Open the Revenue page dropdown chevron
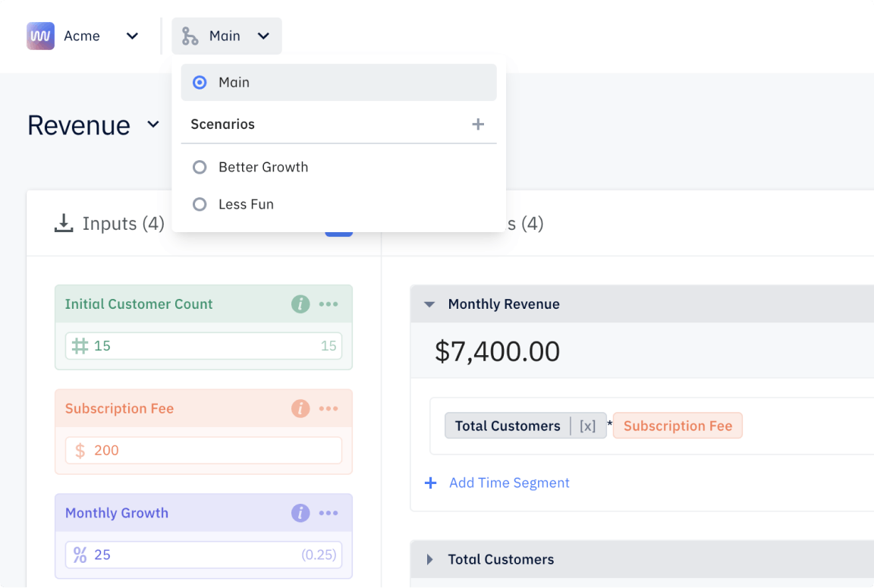Image resolution: width=874 pixels, height=588 pixels. click(153, 124)
